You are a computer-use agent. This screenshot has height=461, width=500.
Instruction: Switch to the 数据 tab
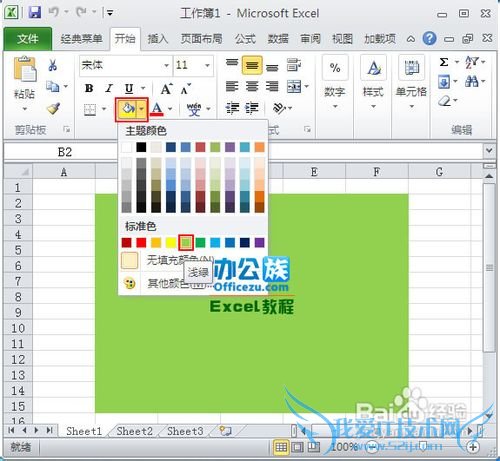click(x=278, y=39)
